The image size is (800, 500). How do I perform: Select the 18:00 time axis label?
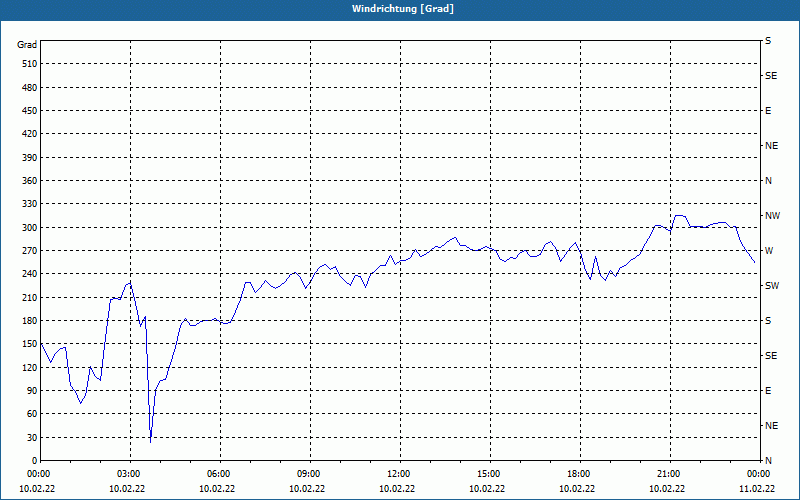tap(581, 474)
